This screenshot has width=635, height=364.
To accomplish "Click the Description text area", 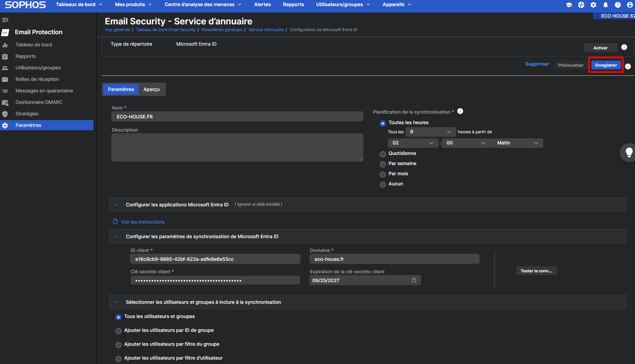I will 237,147.
